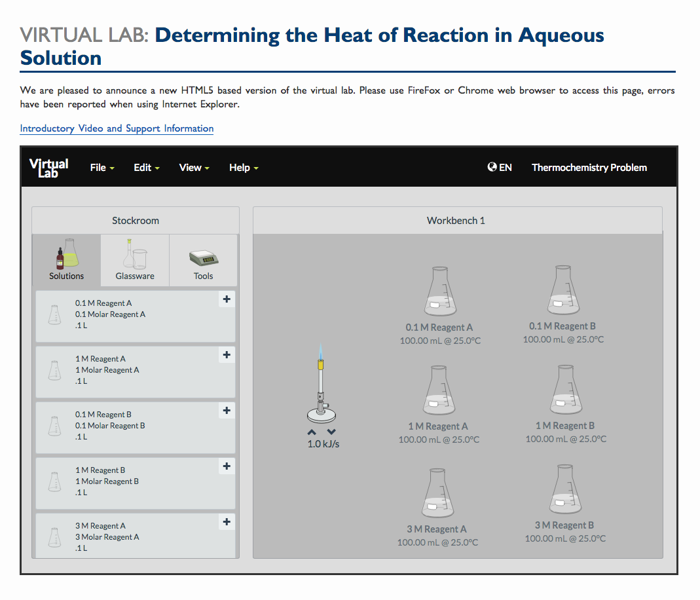Viewport: 700px width, 600px height.
Task: Select the 3 M Reagent A flask on workbench
Action: click(x=437, y=491)
